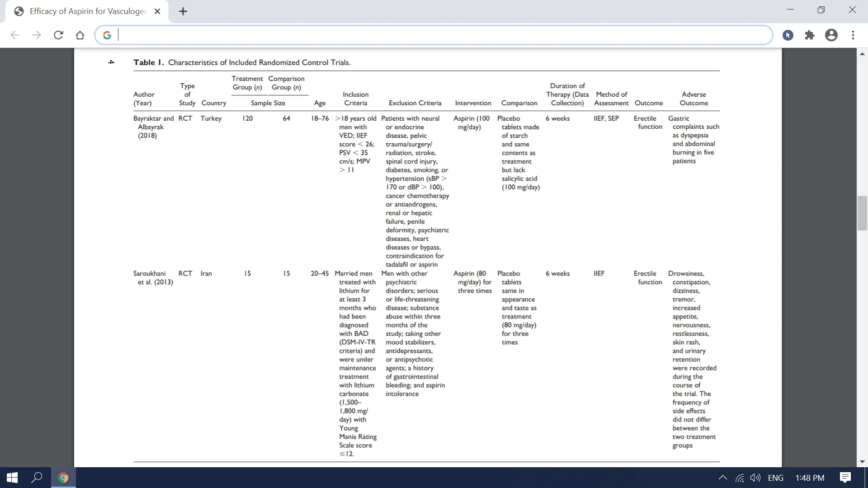The height and width of the screenshot is (488, 868).
Task: Click the Country column header
Action: (214, 103)
